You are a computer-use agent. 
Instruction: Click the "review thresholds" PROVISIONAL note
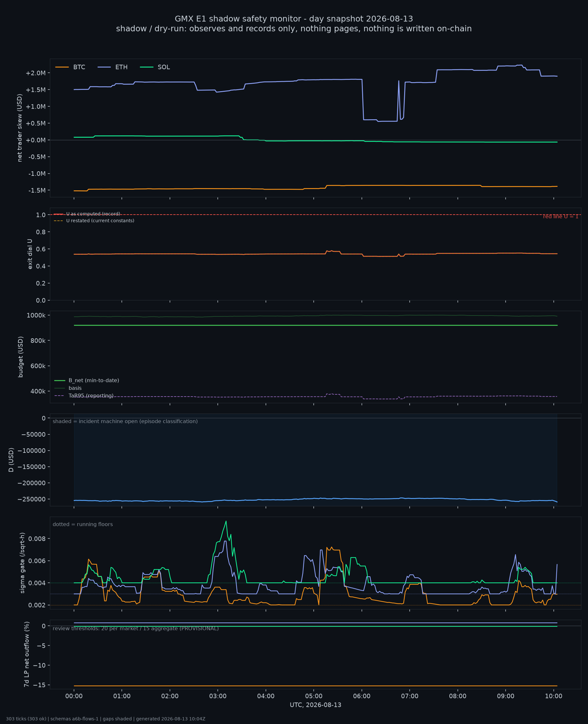136,629
